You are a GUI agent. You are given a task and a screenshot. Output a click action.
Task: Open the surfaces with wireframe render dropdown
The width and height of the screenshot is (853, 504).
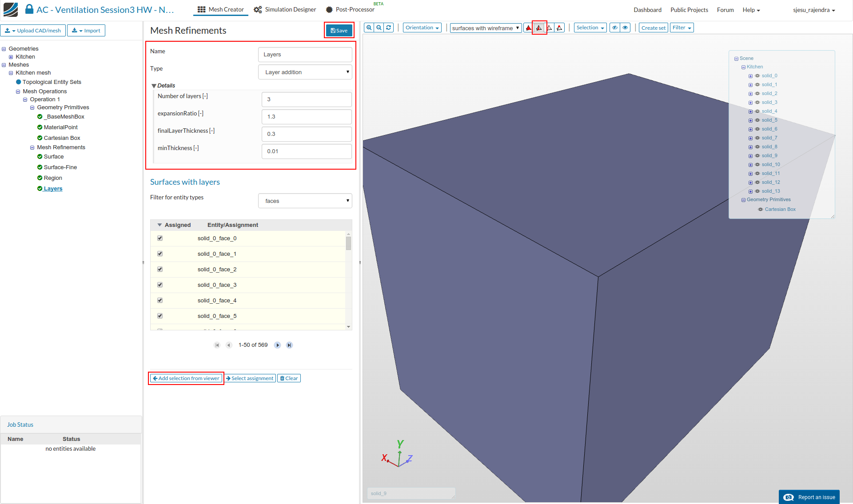tap(486, 28)
